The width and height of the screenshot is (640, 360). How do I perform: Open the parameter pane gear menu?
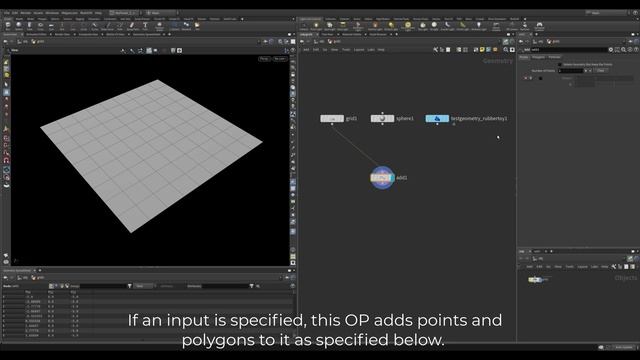pyautogui.click(x=611, y=50)
